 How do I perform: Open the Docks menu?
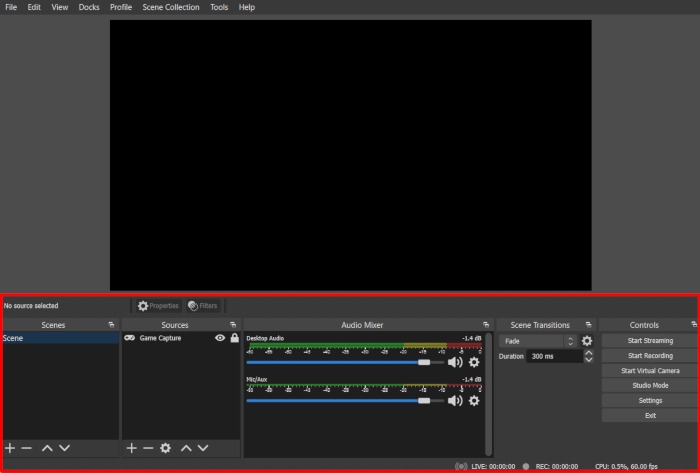(89, 7)
